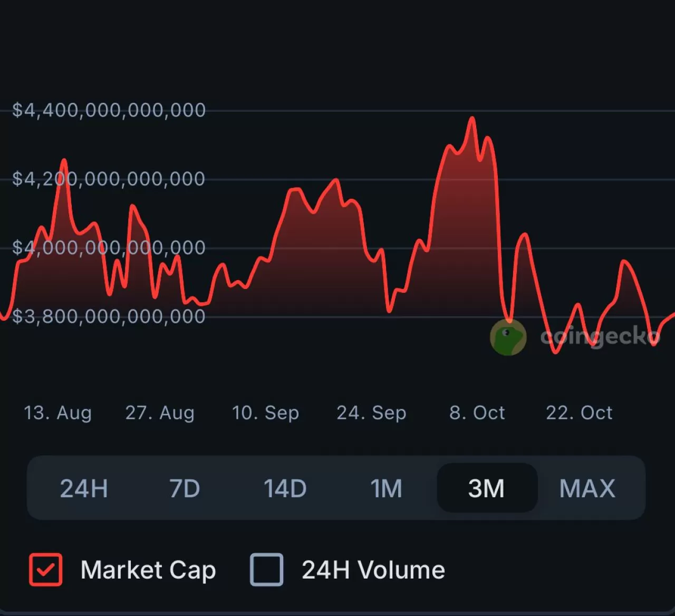
Task: Select the 7D time range
Action: point(184,488)
